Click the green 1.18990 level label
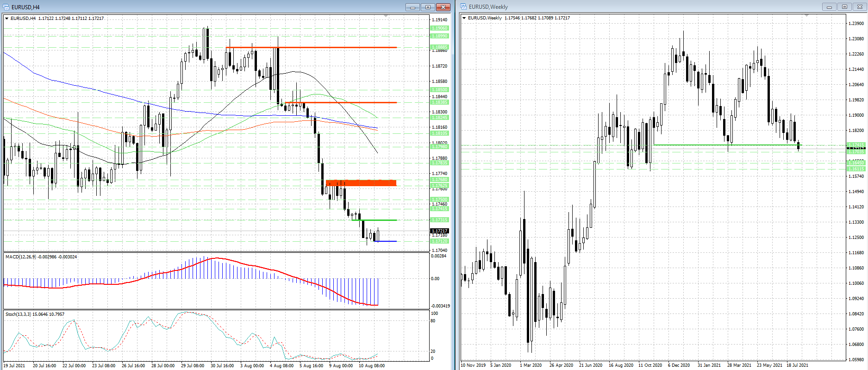Viewport: 868px width, 370px height. point(439,36)
